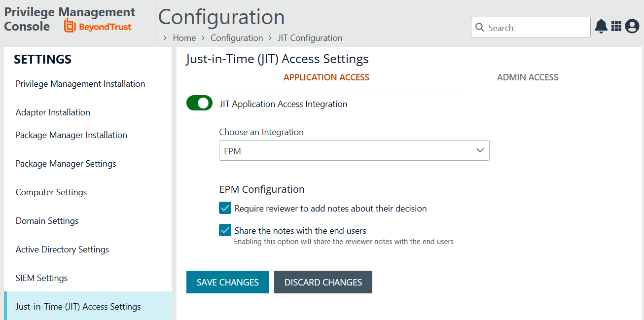
Task: Open Configuration from the breadcrumb trail
Action: 237,37
